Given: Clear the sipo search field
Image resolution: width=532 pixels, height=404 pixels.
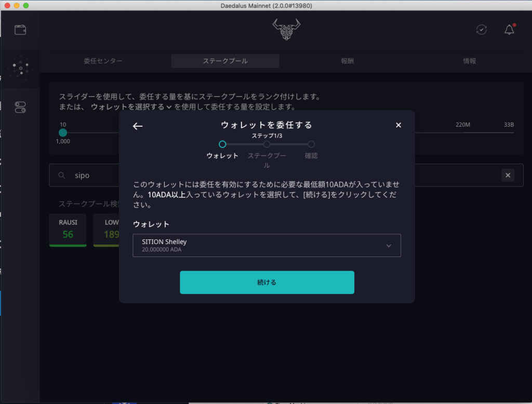Looking at the screenshot, I should (x=508, y=176).
